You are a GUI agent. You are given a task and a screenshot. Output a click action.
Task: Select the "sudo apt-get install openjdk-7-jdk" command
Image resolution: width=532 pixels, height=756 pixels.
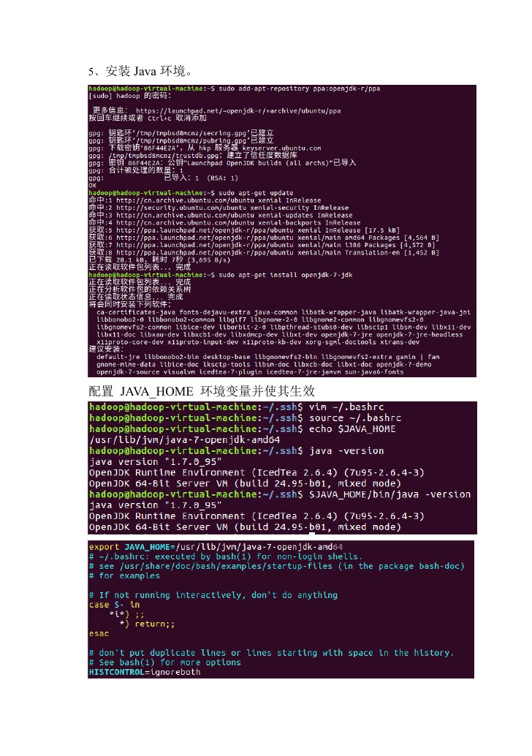click(x=285, y=275)
